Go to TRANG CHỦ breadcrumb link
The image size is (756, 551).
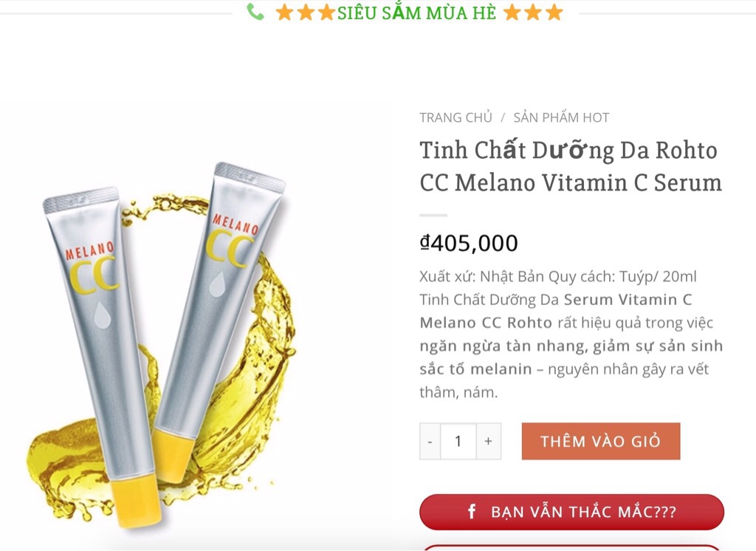coord(456,117)
